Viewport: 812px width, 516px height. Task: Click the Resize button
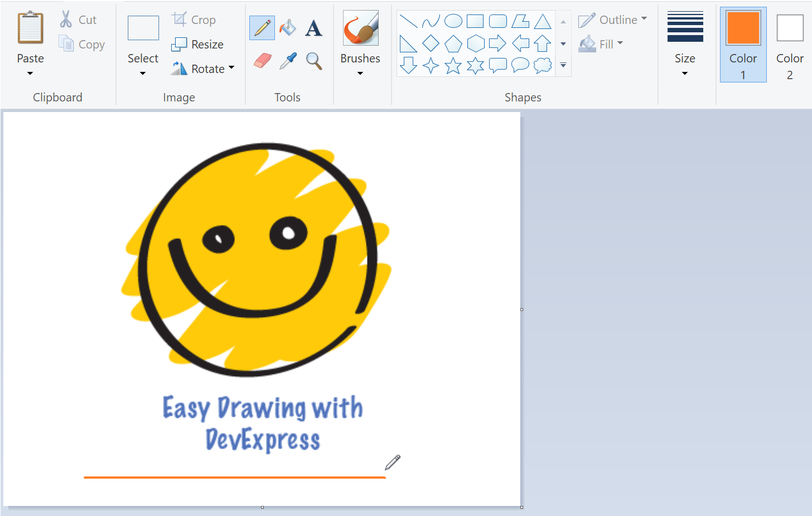(198, 44)
